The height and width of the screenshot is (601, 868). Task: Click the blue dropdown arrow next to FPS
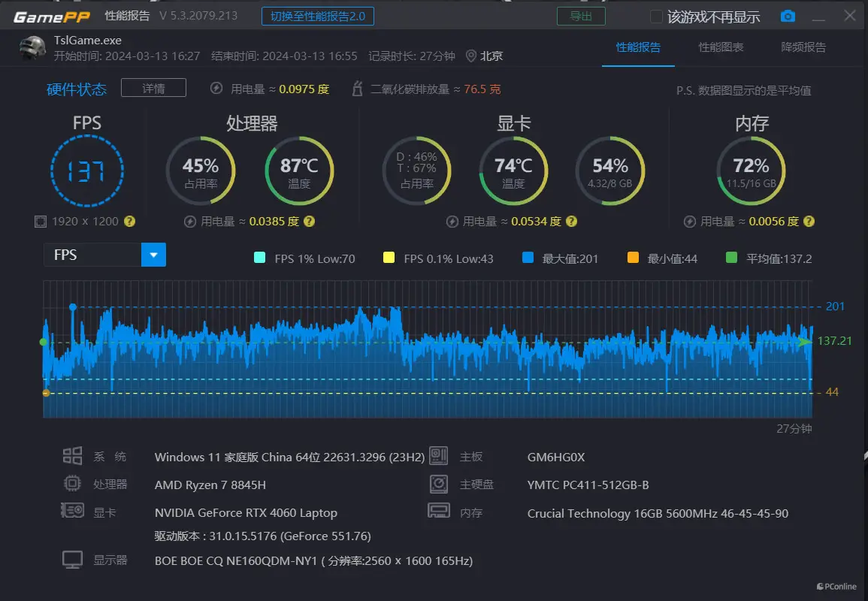(x=154, y=255)
